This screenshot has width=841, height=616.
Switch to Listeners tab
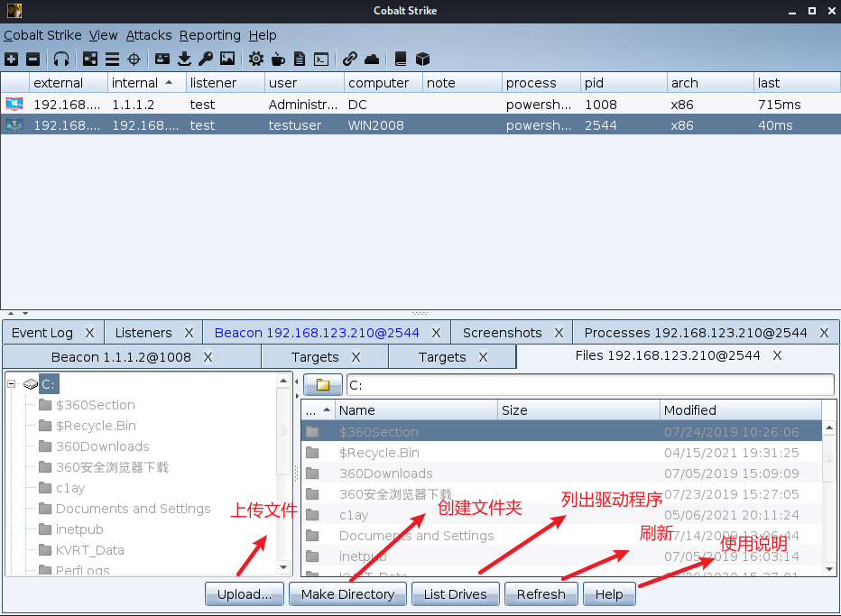point(143,333)
